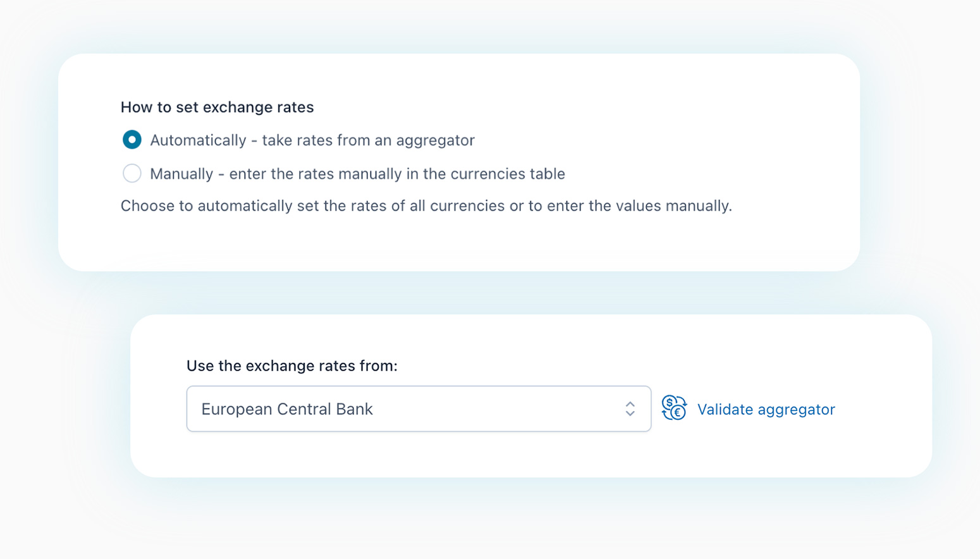Click the filled radio indicator for Automatically
Viewport: 980px width, 559px height.
coord(132,140)
